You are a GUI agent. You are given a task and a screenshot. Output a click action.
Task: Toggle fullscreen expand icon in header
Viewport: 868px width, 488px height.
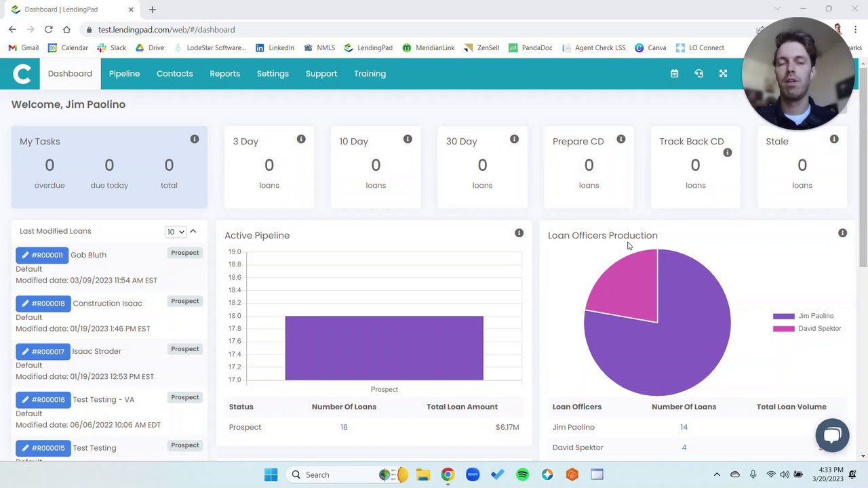point(723,73)
